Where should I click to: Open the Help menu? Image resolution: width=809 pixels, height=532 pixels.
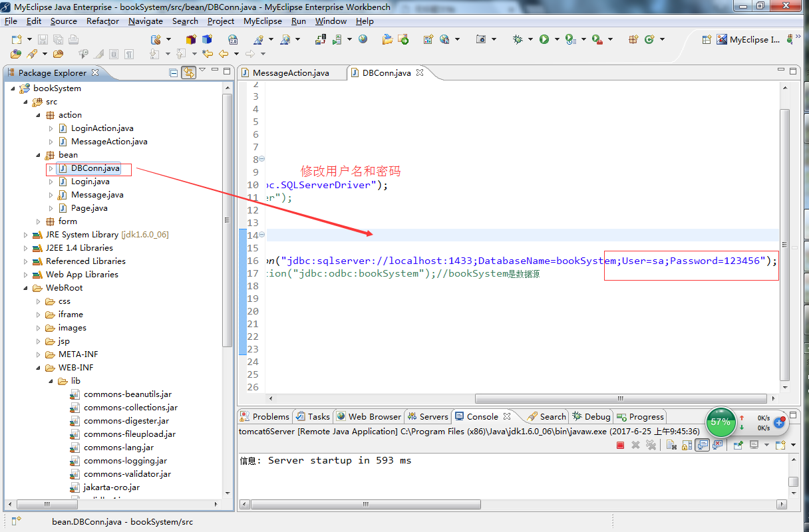(x=365, y=21)
